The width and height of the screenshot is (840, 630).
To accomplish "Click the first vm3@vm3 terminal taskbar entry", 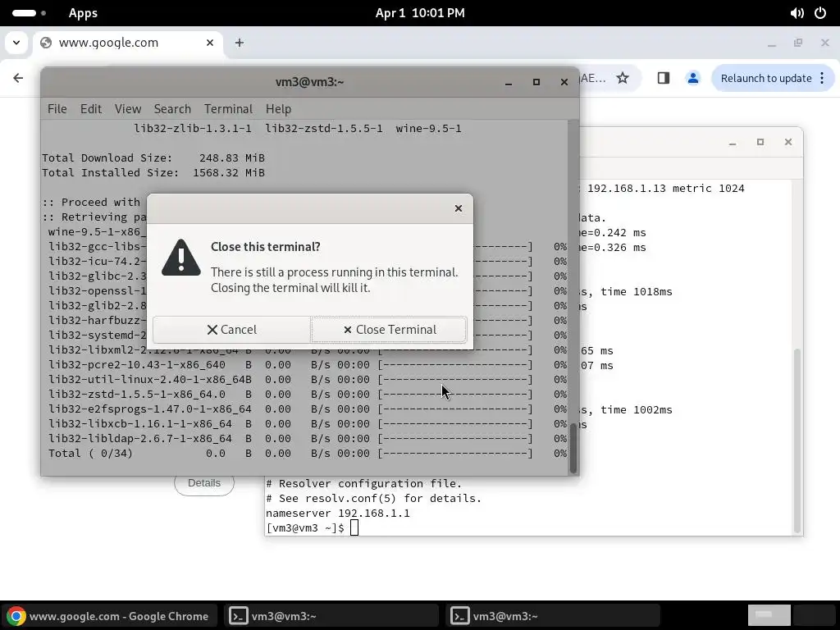I will pyautogui.click(x=331, y=616).
